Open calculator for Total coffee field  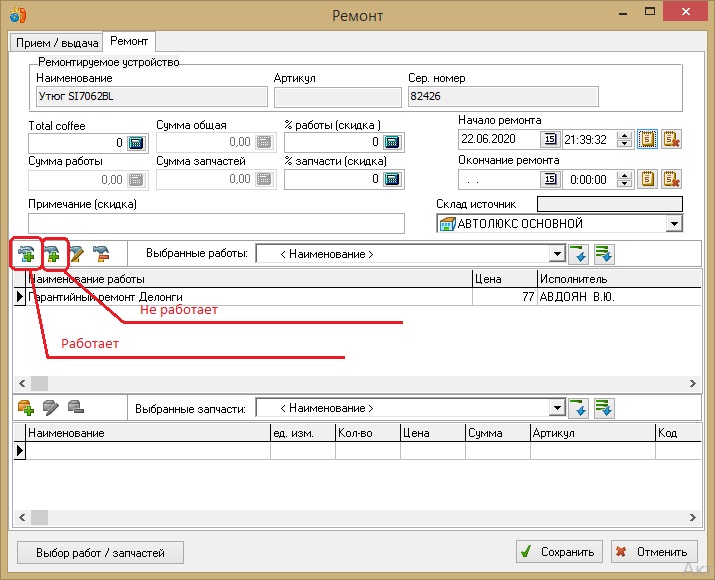(136, 143)
